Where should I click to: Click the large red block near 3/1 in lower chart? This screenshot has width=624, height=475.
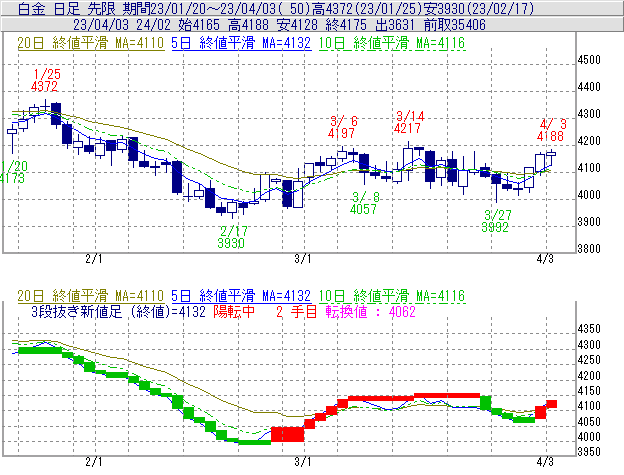coord(288,434)
